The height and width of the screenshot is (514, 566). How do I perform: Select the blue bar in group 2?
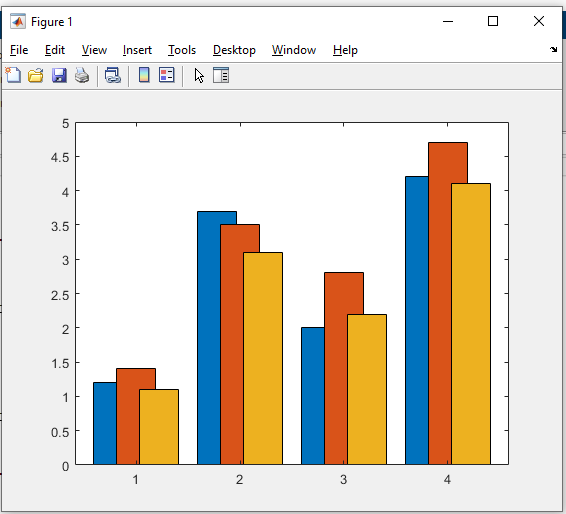[x=209, y=338]
